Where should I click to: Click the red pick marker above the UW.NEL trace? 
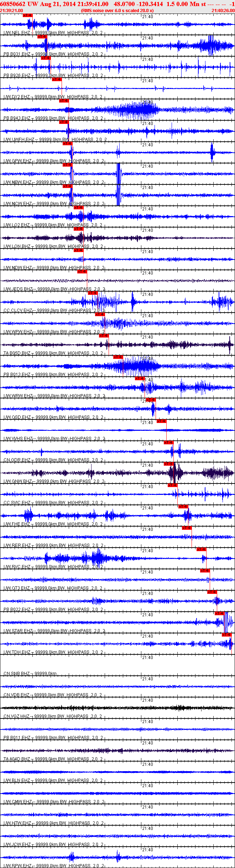pos(27,15)
